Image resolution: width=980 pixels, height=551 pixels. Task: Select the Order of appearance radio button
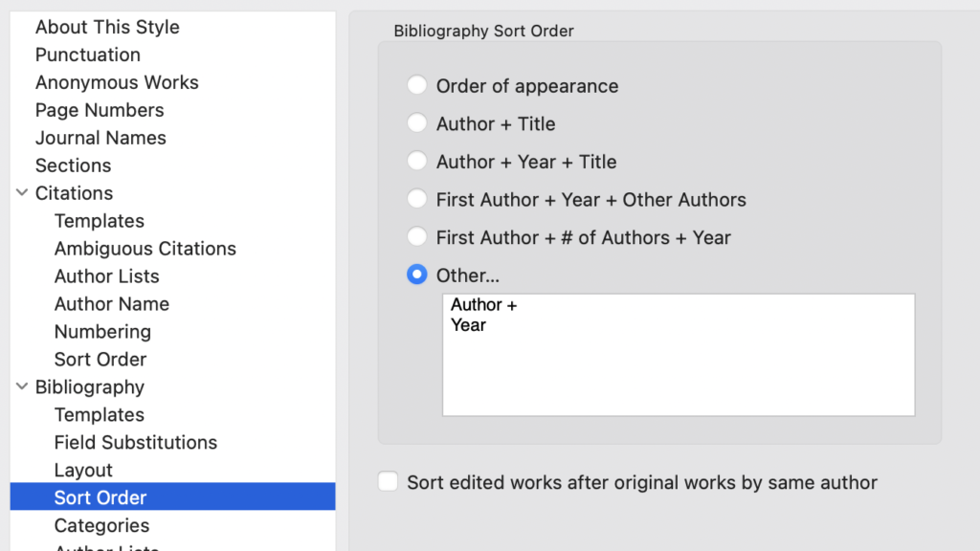pos(417,85)
